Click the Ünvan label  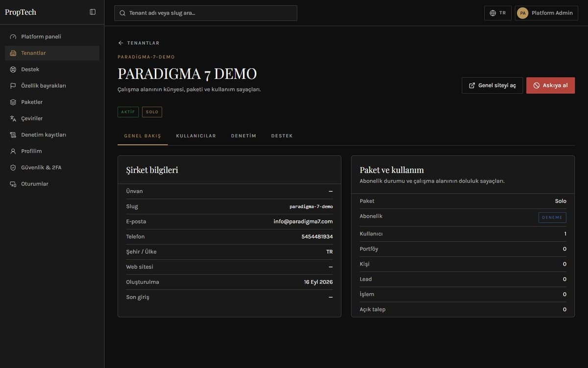[x=134, y=191]
